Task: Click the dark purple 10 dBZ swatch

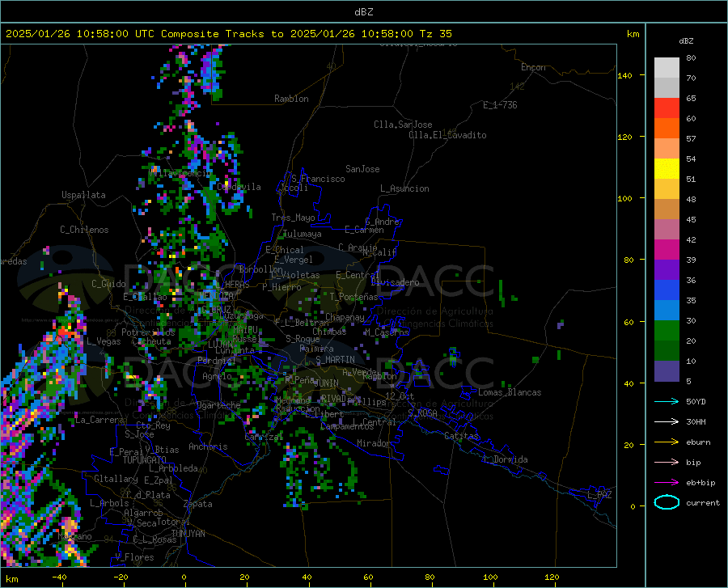Action: click(667, 370)
